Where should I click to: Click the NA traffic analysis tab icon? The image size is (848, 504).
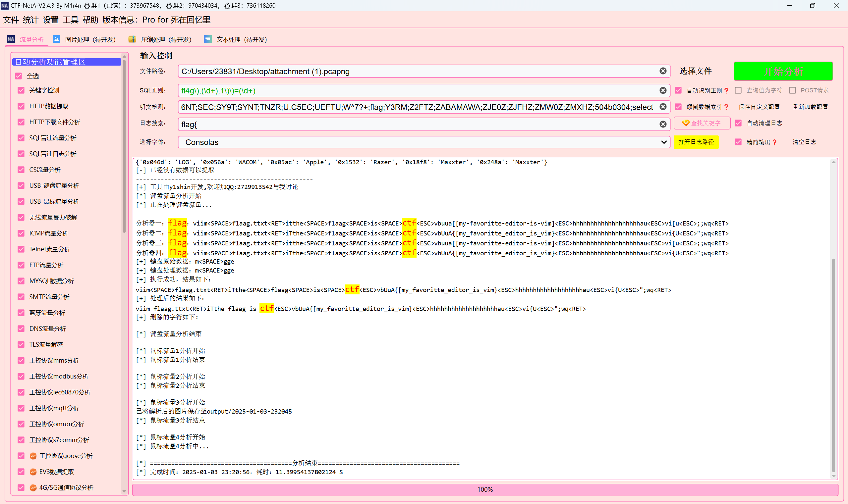[x=11, y=39]
